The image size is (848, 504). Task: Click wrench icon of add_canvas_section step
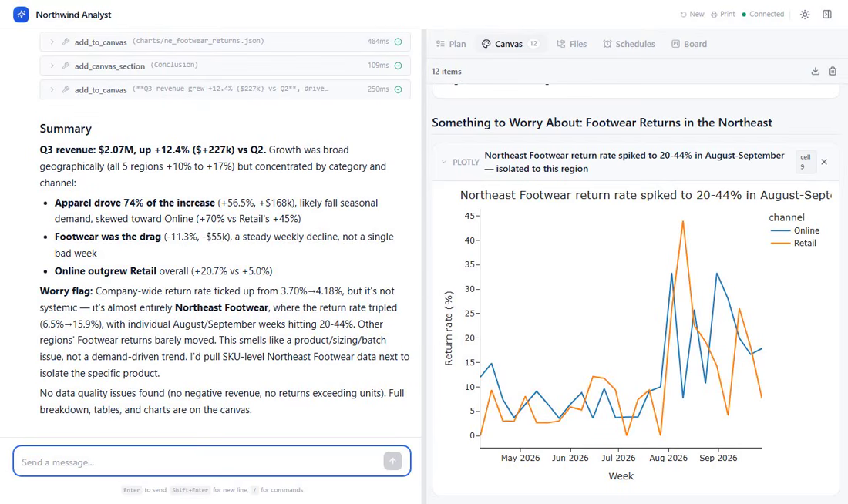tap(66, 66)
